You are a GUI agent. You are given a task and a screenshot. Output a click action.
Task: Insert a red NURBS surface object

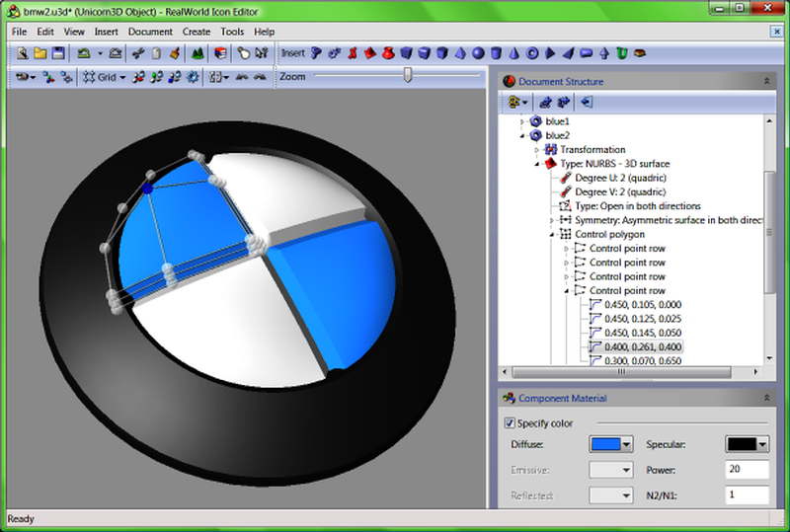tap(370, 53)
